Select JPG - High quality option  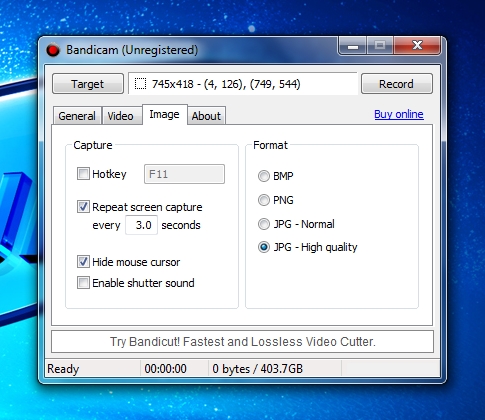click(x=264, y=247)
